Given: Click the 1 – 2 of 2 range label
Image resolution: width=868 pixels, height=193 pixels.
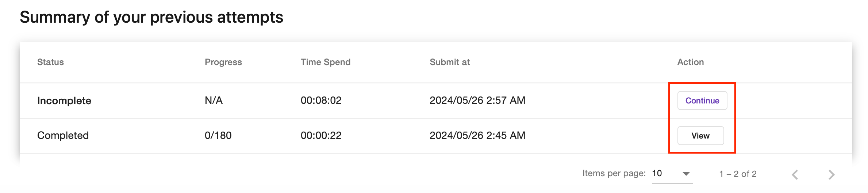Looking at the screenshot, I should (738, 174).
